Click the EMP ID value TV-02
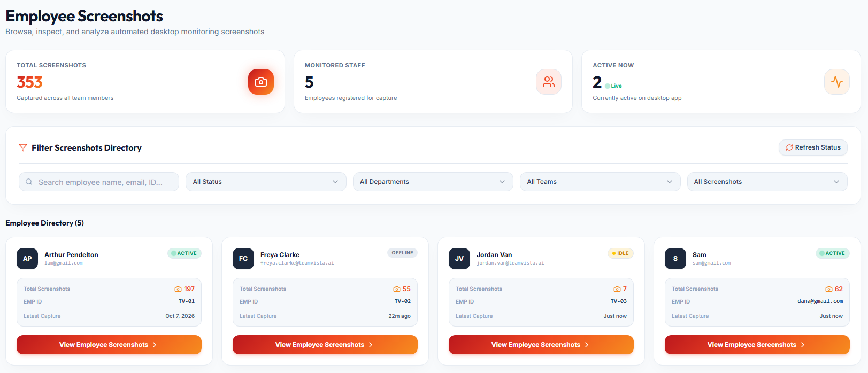The height and width of the screenshot is (373, 868). coord(403,301)
